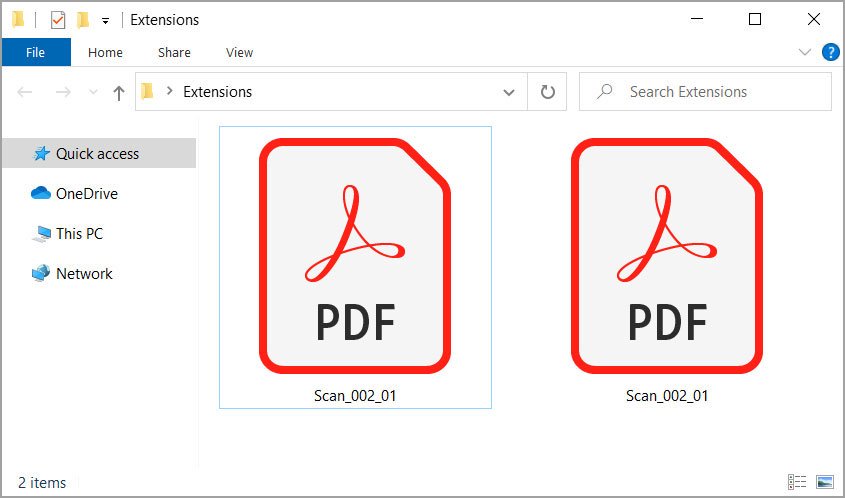Click the Back navigation arrow
Screen dimensions: 845x498
(25, 92)
